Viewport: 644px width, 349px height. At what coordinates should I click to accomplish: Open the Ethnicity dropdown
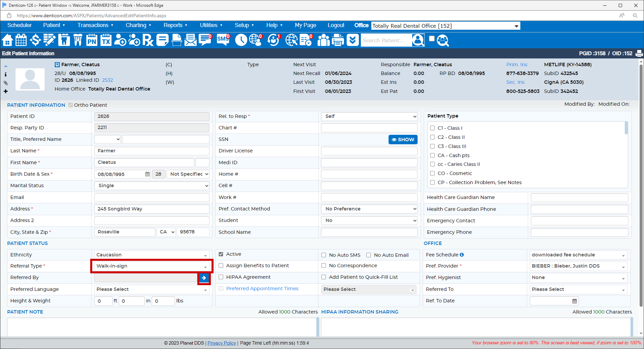click(x=152, y=255)
